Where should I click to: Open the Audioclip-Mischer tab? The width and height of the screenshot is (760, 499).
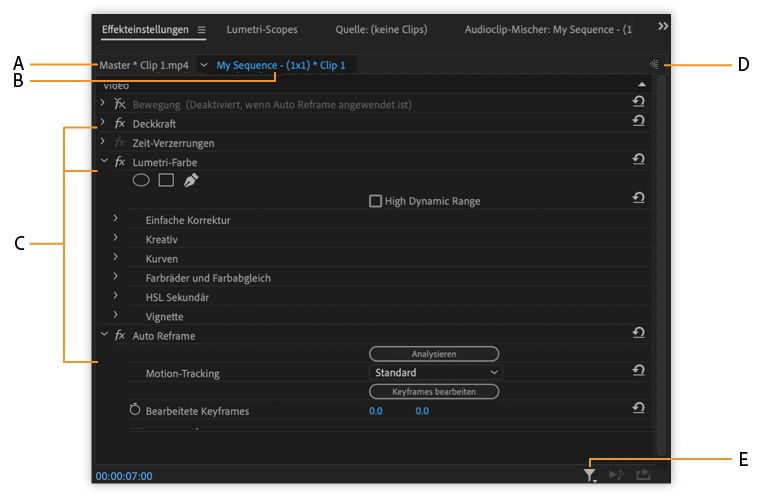pyautogui.click(x=548, y=30)
